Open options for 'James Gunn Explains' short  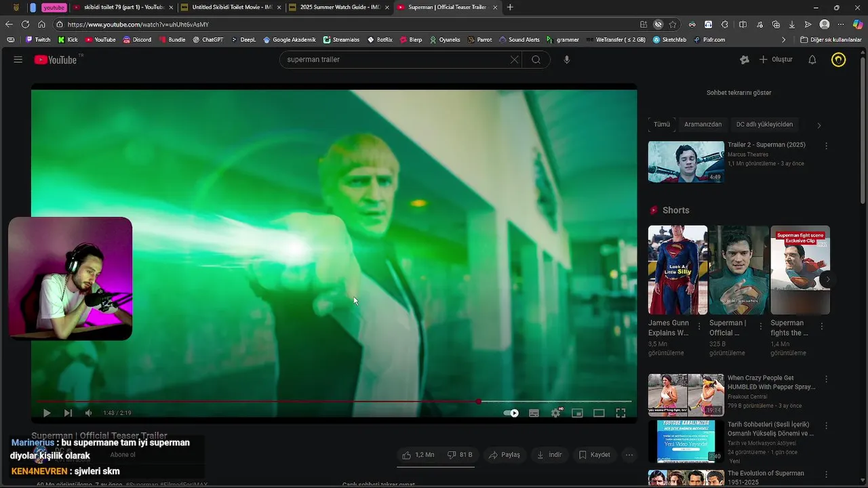[x=699, y=327]
